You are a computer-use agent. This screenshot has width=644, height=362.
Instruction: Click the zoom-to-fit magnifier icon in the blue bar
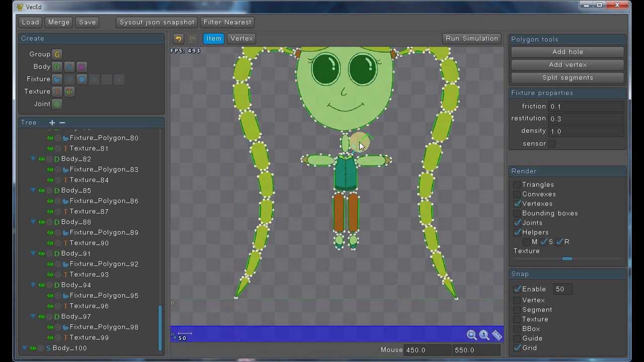click(x=471, y=335)
